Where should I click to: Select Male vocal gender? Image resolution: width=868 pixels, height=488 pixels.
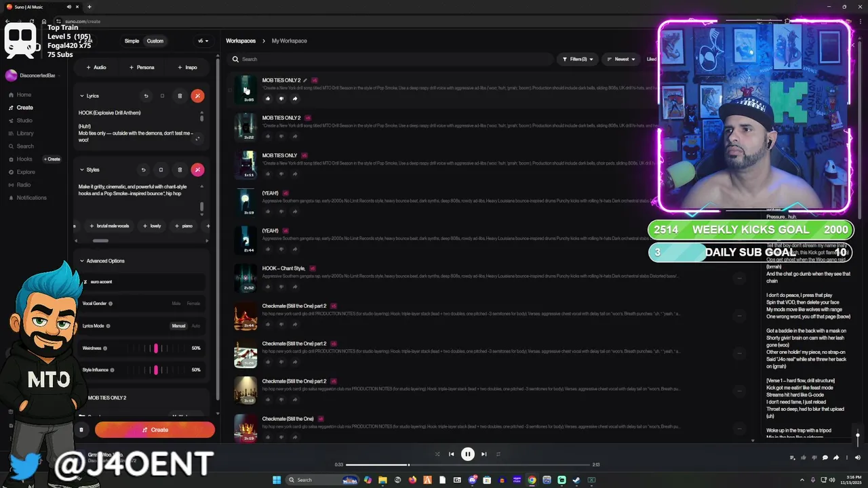(176, 304)
